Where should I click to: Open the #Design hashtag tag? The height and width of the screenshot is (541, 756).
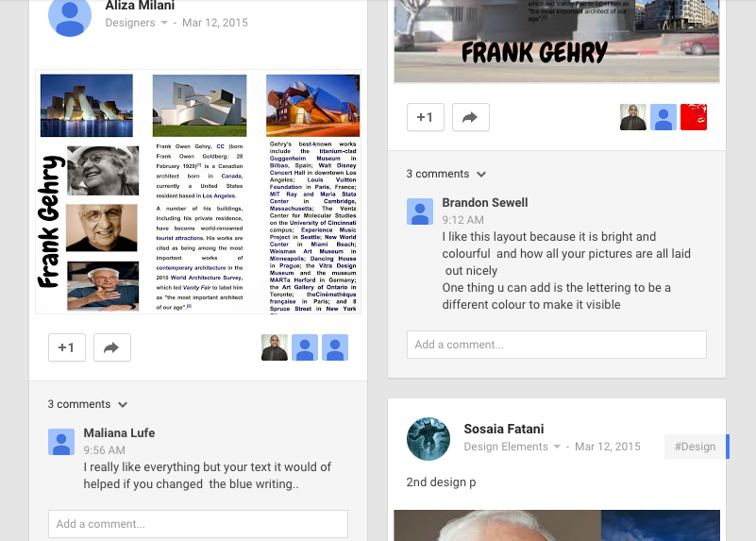coord(695,447)
